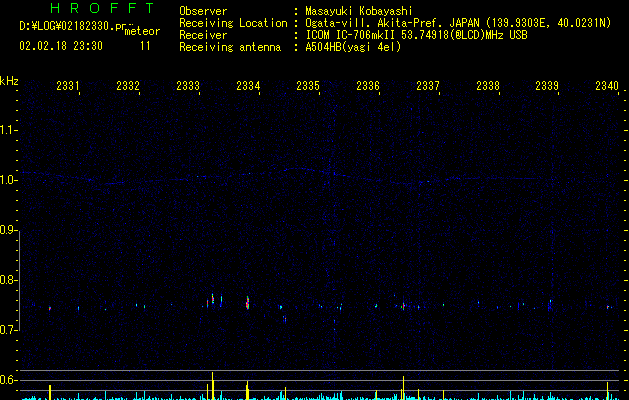The height and width of the screenshot is (400, 629).
Task: Click the 0.6 frequency axis label
Action: click(8, 380)
